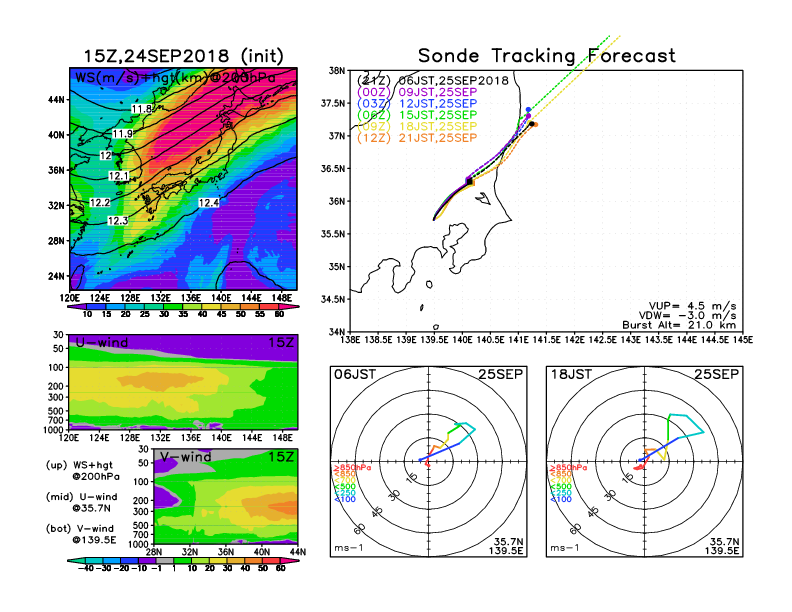Viewport: 792px width, 612px height.
Task: Click the '(up) WS+hgt @200hPa' description
Action: (83, 471)
